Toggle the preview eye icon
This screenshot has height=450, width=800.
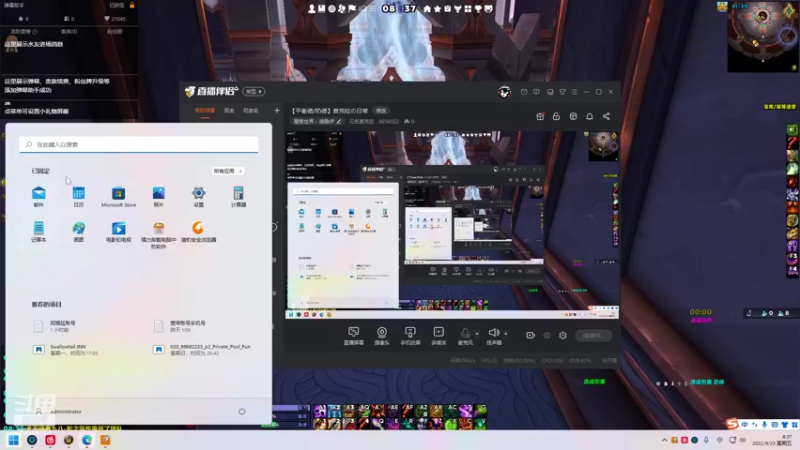point(547,335)
